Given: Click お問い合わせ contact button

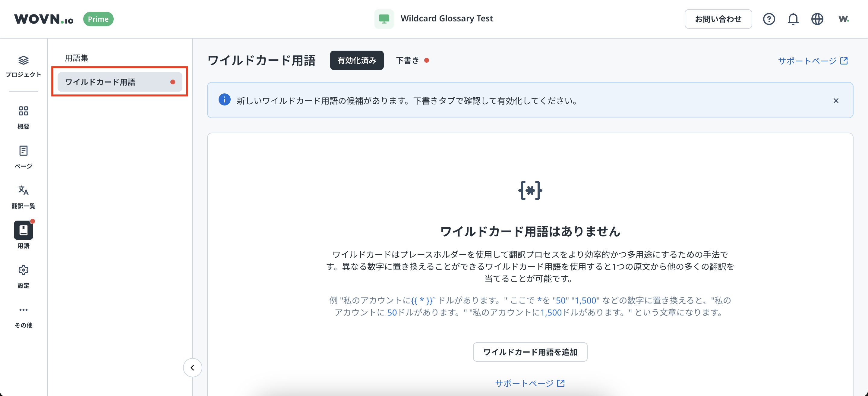Looking at the screenshot, I should [718, 19].
